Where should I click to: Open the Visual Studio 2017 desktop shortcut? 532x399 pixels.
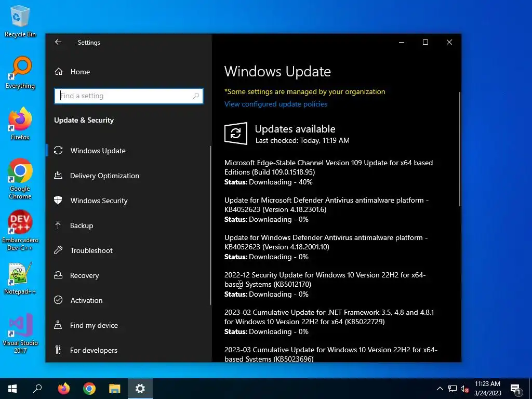coord(20,334)
